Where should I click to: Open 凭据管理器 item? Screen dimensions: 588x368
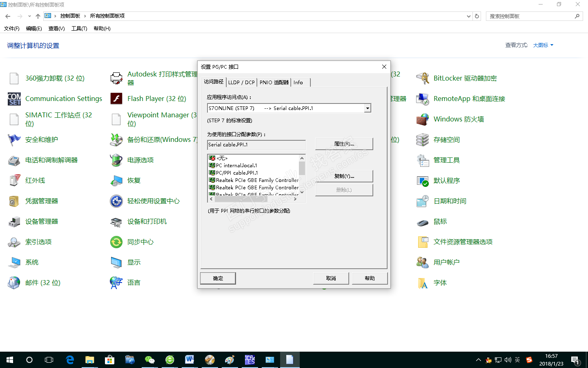click(33, 201)
